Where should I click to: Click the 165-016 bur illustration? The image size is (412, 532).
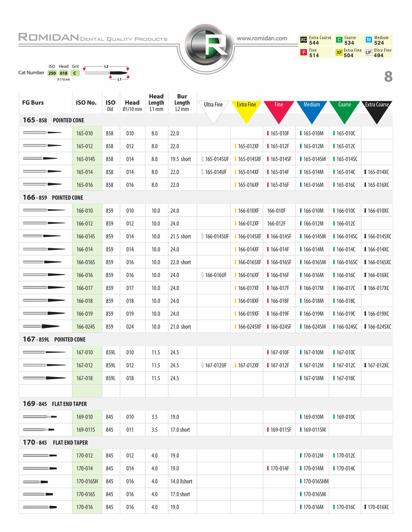point(42,184)
